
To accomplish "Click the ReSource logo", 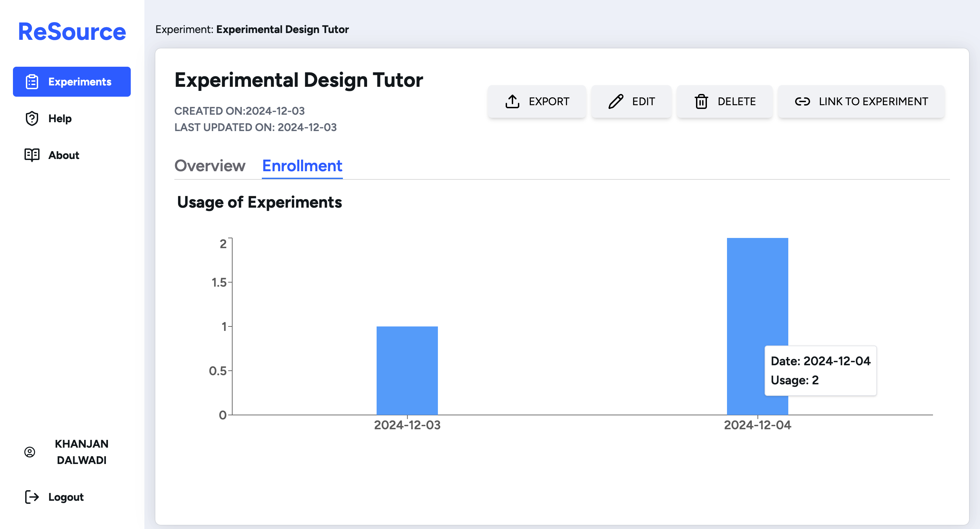I will (x=72, y=32).
